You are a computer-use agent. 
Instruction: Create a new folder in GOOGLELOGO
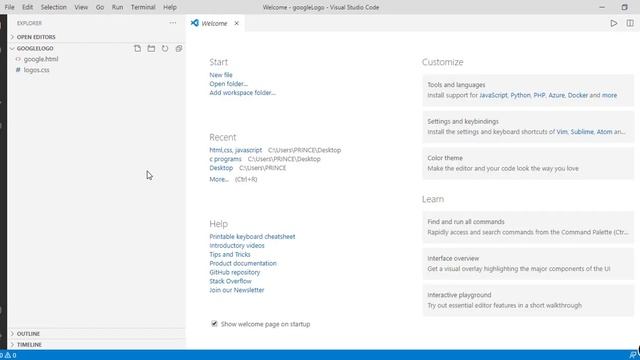tap(151, 49)
